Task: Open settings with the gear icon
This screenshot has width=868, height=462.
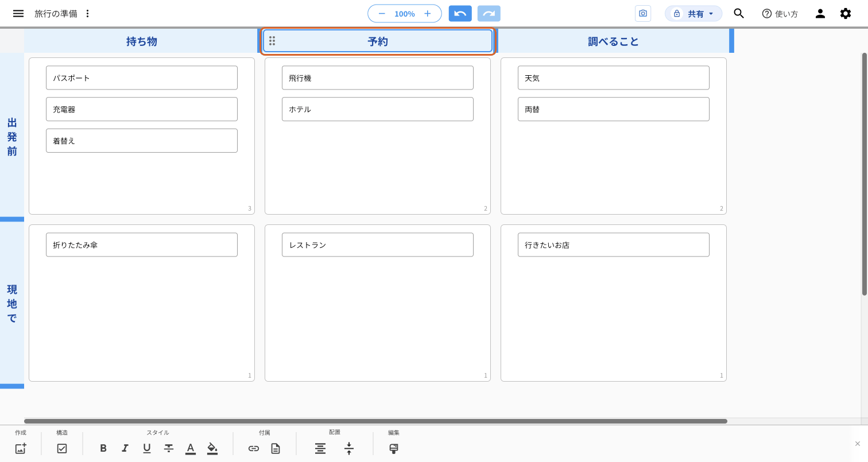Action: (846, 13)
